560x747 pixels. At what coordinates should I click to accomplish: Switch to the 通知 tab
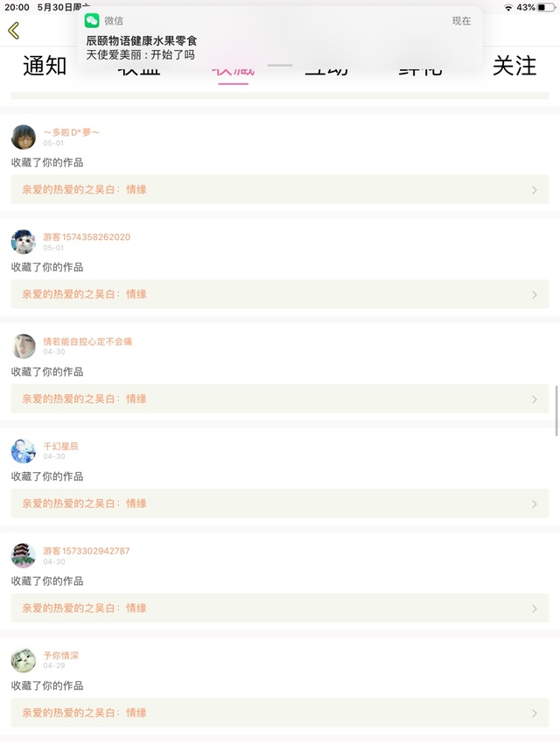tap(45, 66)
